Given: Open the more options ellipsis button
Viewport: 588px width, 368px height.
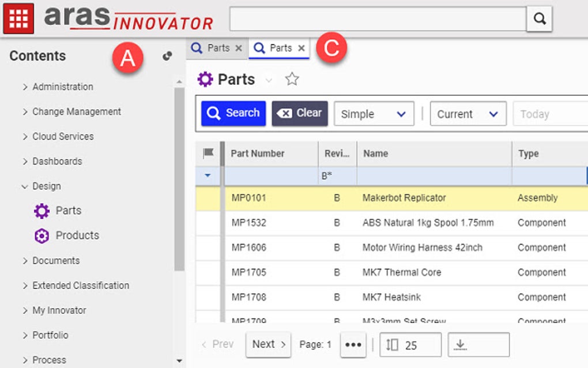Looking at the screenshot, I should (353, 344).
